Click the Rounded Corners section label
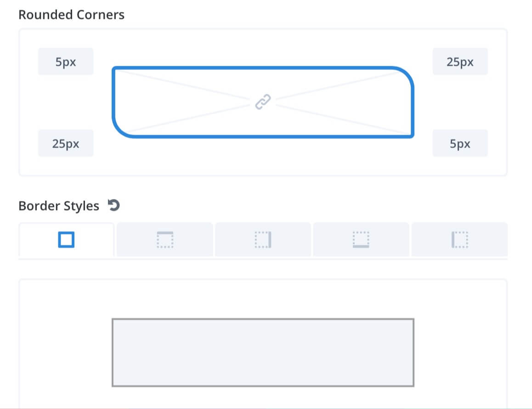Screen dimensions: 532x409 pyautogui.click(x=71, y=15)
